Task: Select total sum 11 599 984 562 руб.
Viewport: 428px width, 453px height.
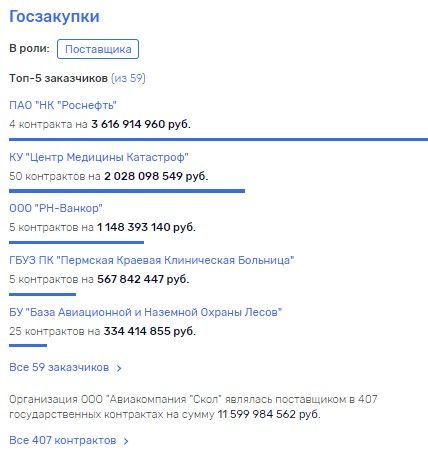Action: pyautogui.click(x=269, y=414)
